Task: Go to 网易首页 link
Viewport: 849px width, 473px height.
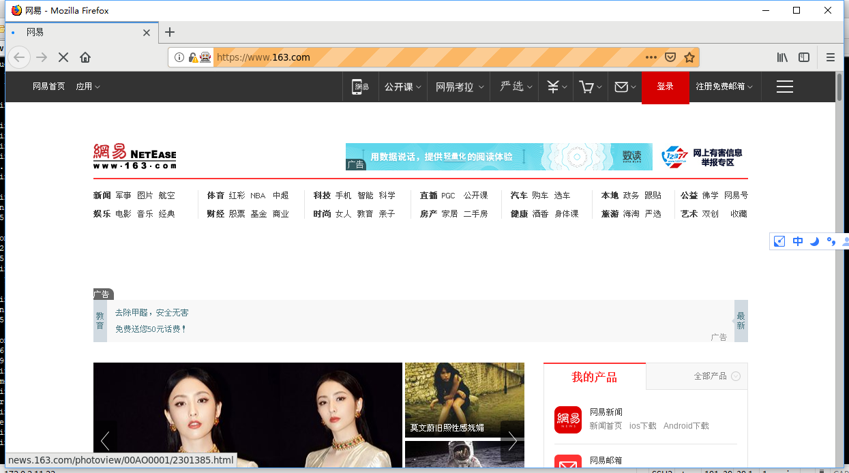Action: click(x=49, y=87)
